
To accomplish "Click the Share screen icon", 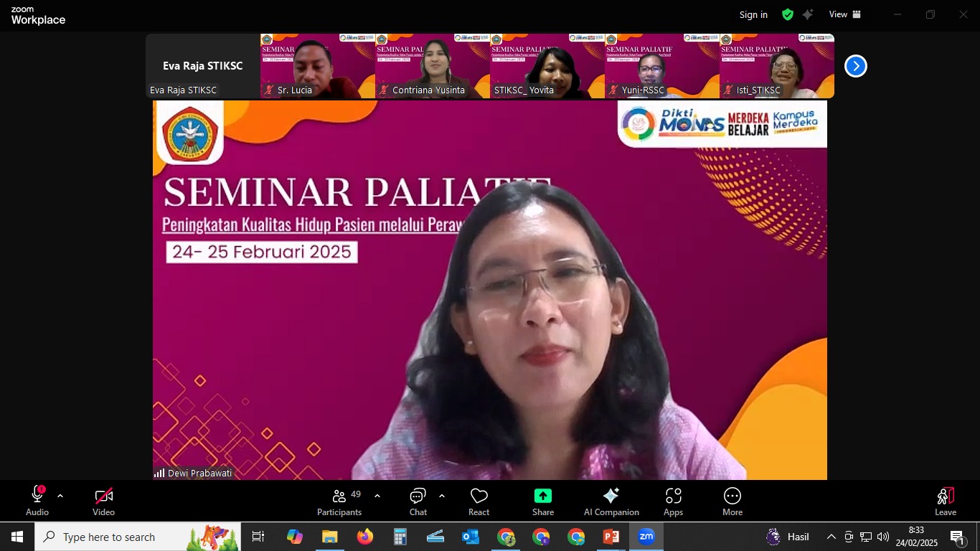I will 543,501.
